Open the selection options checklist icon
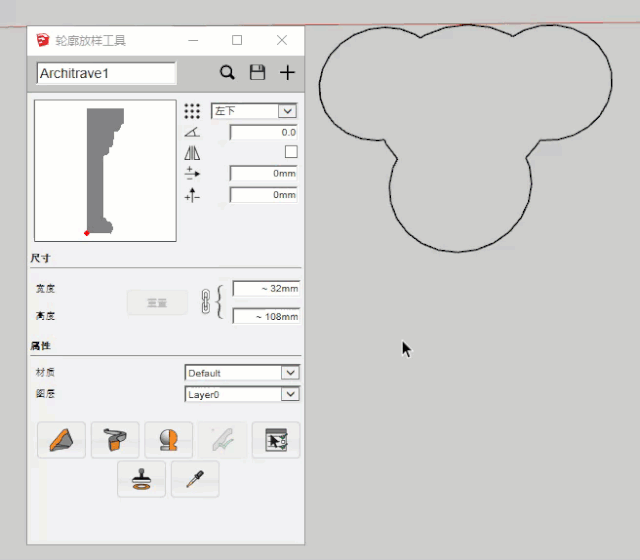The image size is (640, 560). tap(276, 440)
